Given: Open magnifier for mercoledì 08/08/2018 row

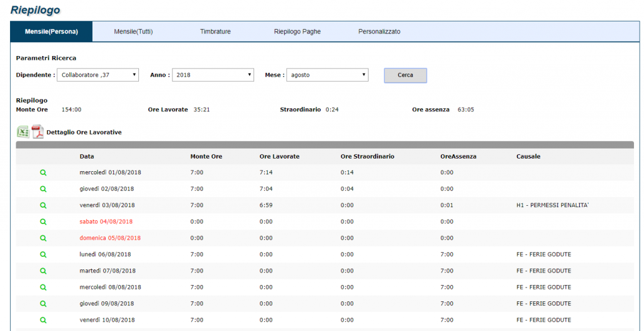Looking at the screenshot, I should pyautogui.click(x=43, y=287).
